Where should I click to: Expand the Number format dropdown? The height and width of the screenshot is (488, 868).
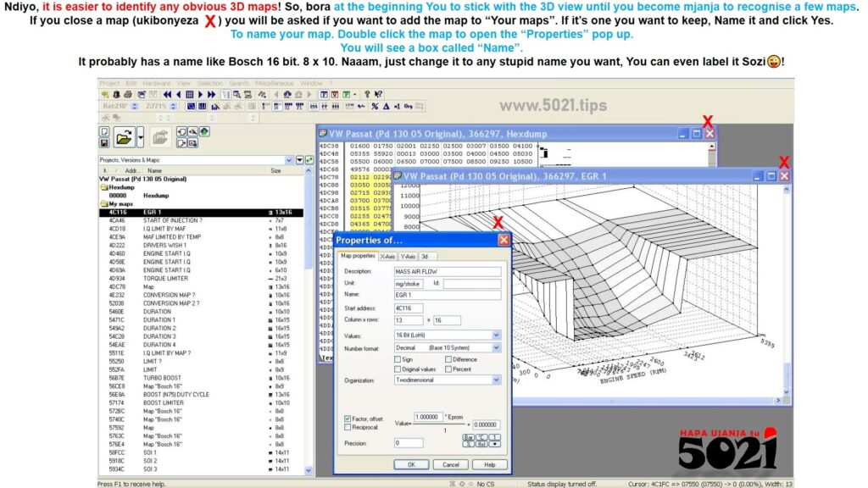click(496, 347)
